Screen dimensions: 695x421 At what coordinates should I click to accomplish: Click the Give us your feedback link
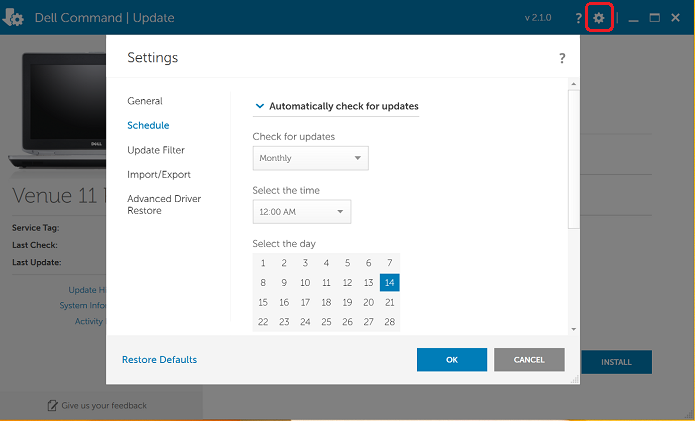[104, 405]
